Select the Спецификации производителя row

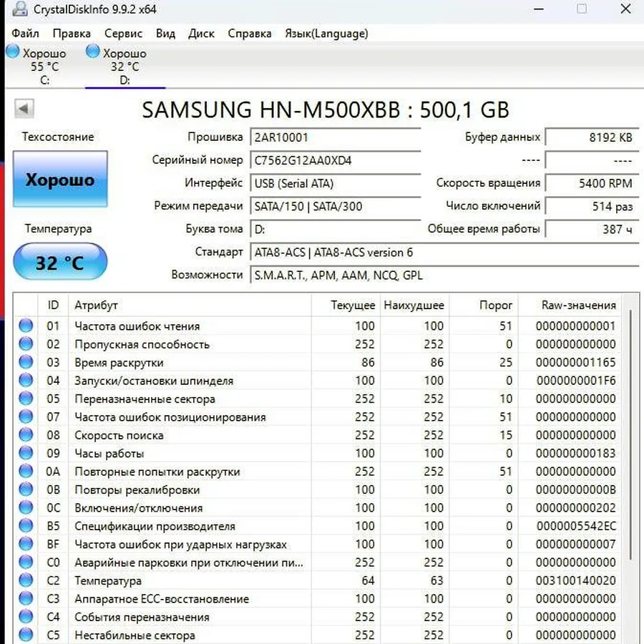tap(317, 526)
